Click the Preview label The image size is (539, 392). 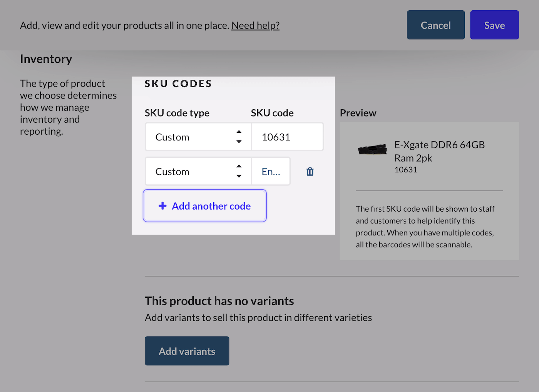(358, 113)
